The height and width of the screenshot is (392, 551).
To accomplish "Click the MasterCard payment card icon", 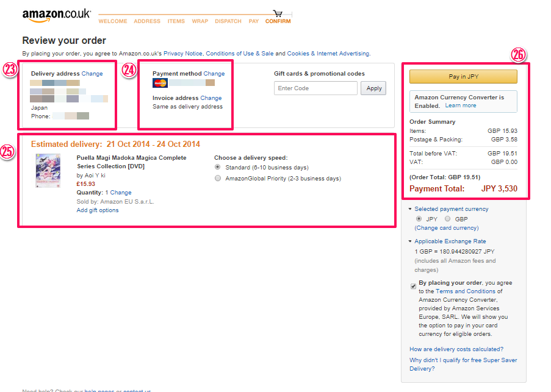I will 160,83.
